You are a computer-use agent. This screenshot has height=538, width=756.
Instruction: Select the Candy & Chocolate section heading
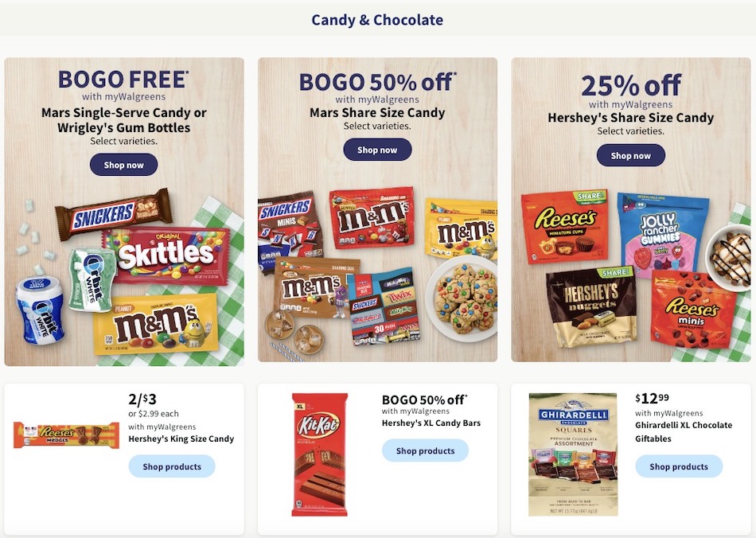click(x=377, y=20)
